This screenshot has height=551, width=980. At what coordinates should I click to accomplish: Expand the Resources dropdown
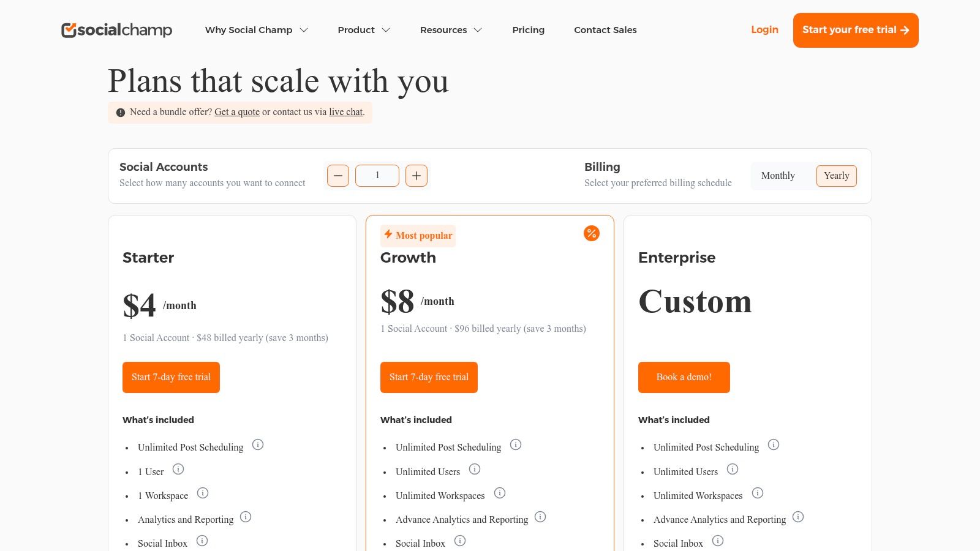pos(451,30)
